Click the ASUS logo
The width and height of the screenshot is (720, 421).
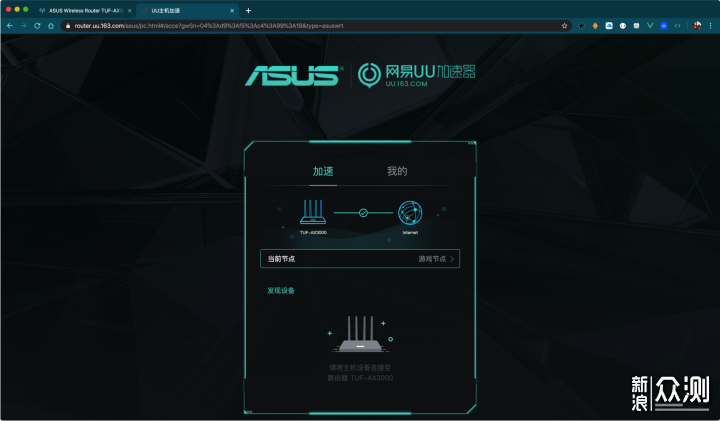click(294, 75)
